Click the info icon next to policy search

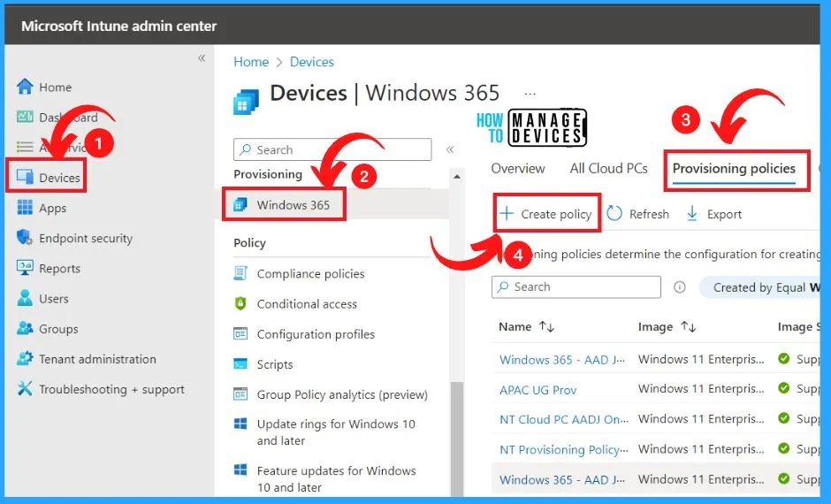(x=680, y=287)
